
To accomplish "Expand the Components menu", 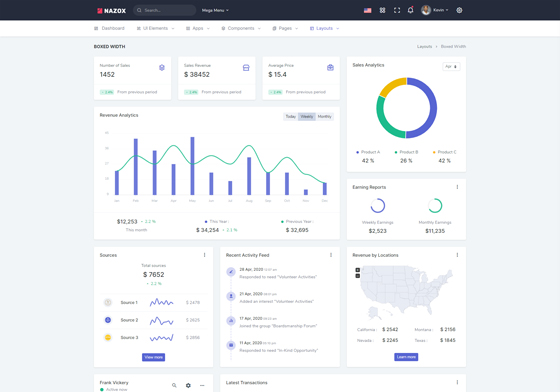I will click(x=241, y=28).
